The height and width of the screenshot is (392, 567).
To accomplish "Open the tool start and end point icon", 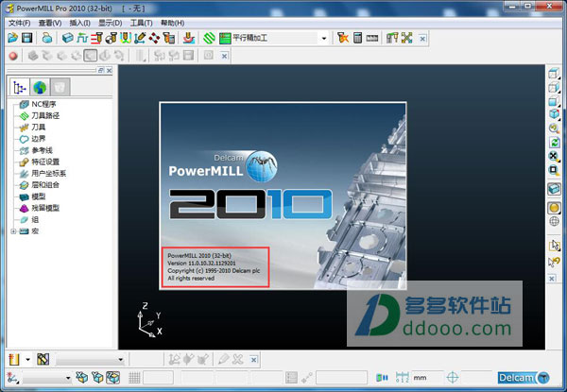I will point(111,38).
